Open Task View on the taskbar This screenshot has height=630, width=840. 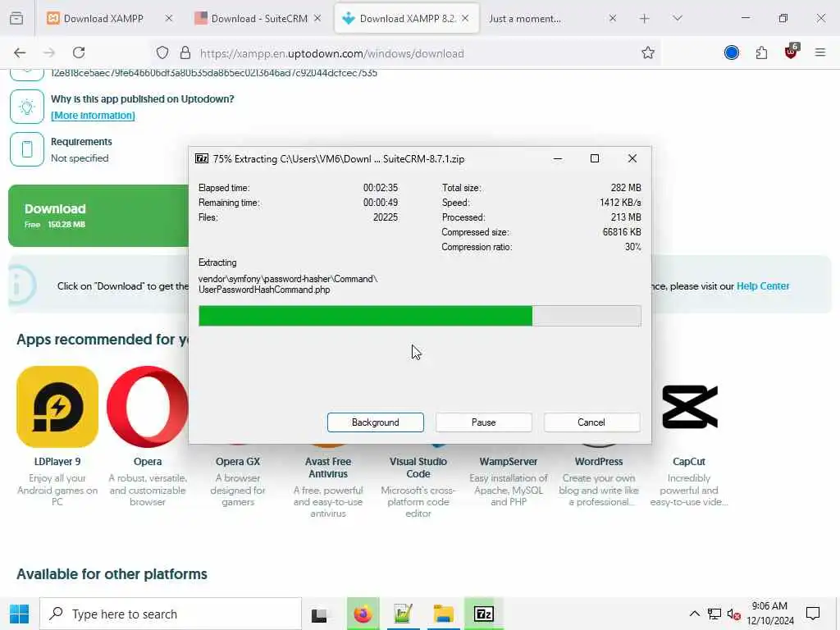(x=319, y=614)
